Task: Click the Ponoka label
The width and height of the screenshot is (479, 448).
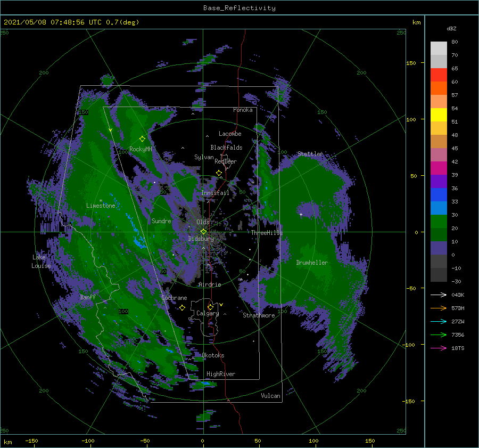Action: (243, 110)
